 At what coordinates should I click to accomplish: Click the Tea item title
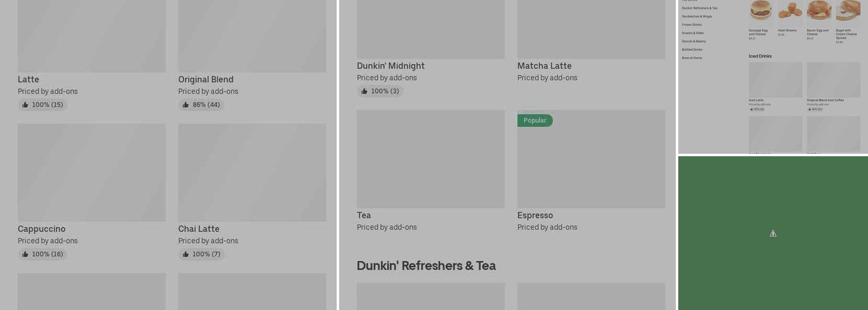point(364,215)
